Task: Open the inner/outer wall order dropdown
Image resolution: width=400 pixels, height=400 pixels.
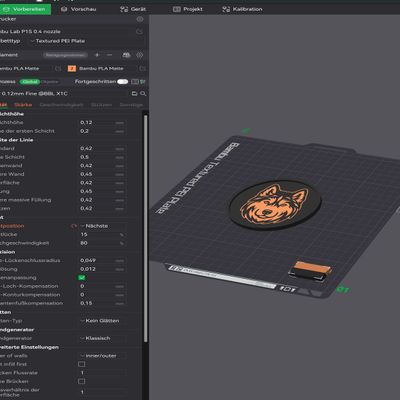Action: [x=103, y=356]
